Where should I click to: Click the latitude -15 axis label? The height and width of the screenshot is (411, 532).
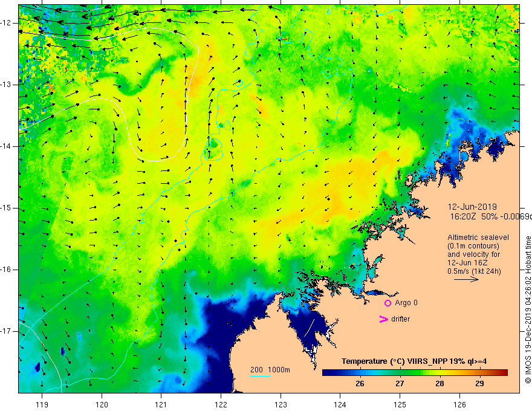[7, 208]
